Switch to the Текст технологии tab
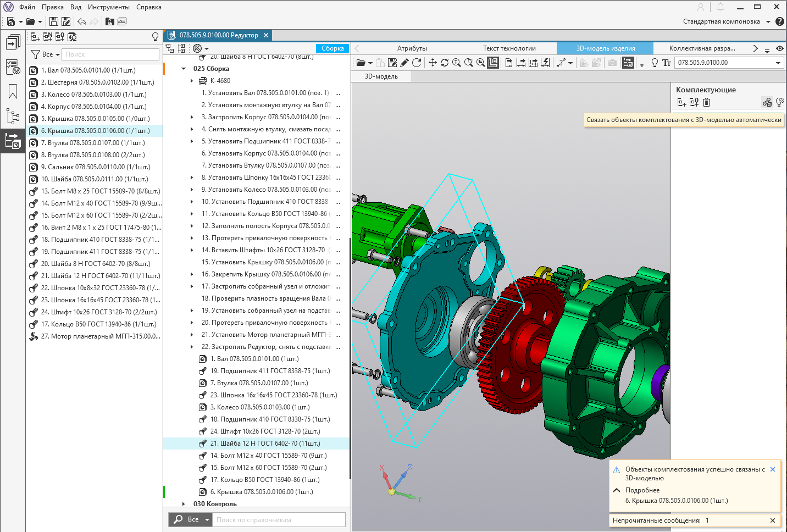 pyautogui.click(x=509, y=48)
